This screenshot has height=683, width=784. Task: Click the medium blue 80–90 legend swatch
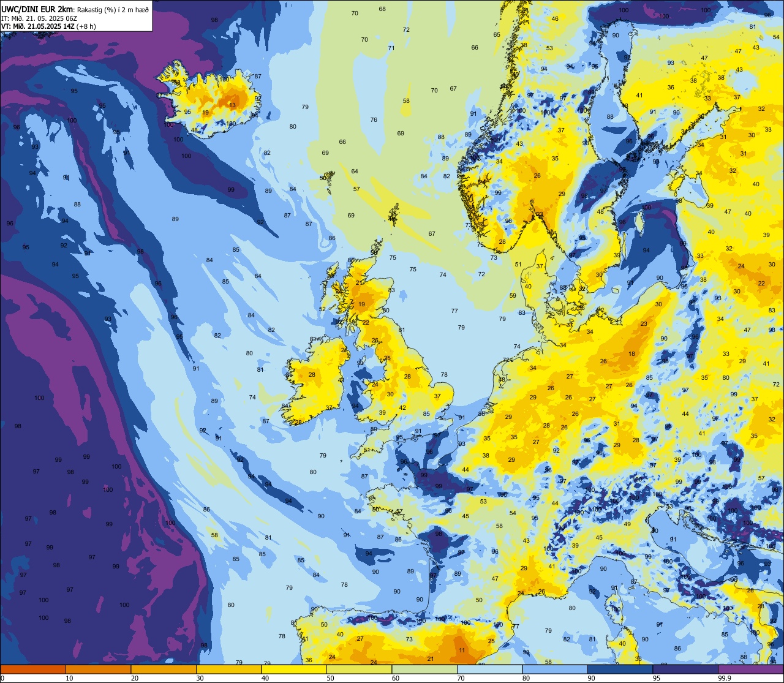point(555,669)
